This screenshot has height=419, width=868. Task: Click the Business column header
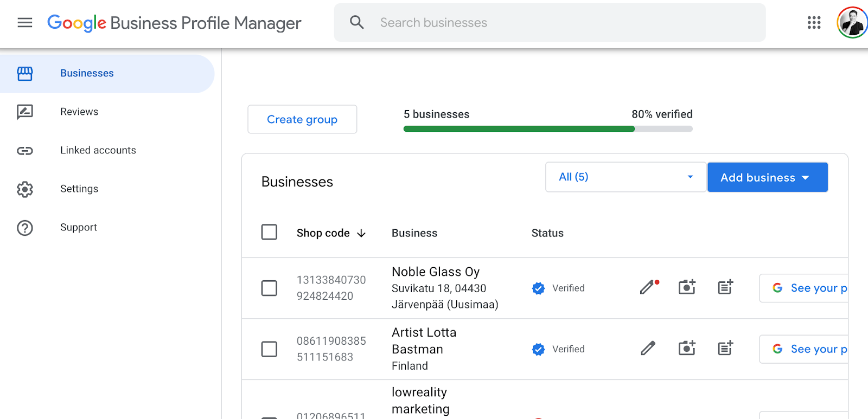[x=414, y=233]
